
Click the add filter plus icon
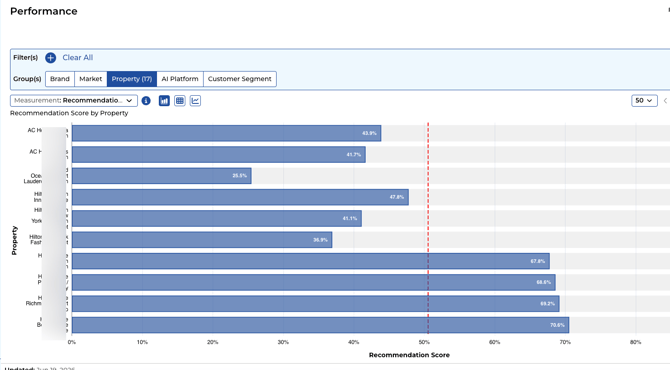(50, 58)
